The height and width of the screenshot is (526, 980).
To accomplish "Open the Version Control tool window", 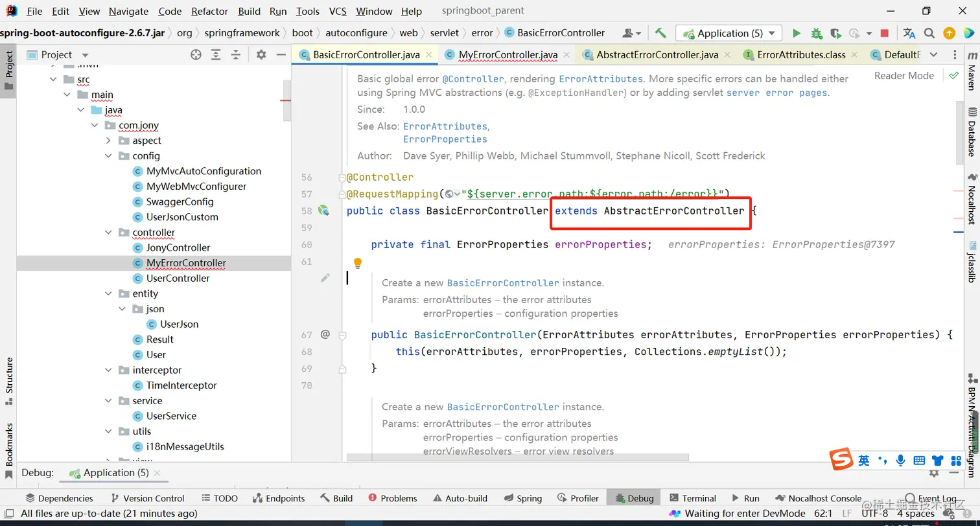I will tap(147, 498).
